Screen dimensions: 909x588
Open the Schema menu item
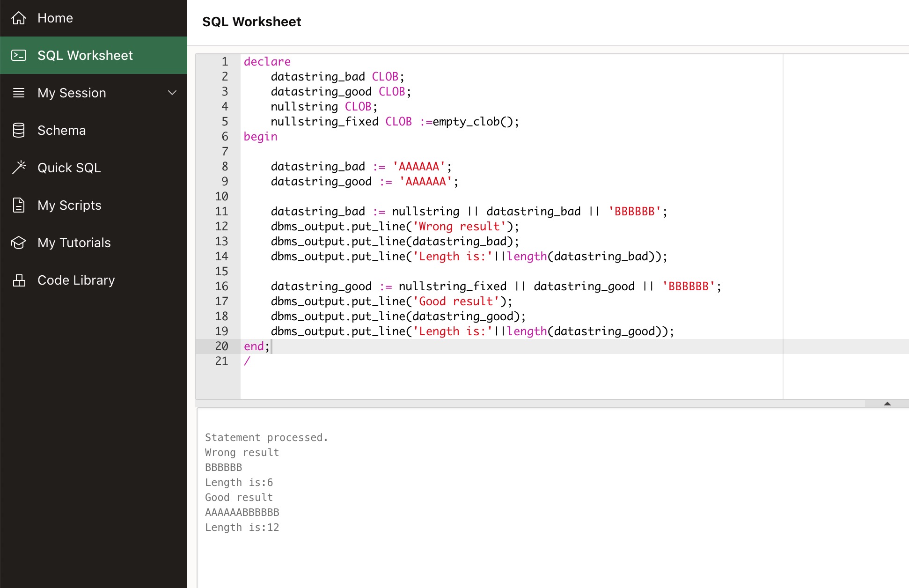pyautogui.click(x=61, y=130)
